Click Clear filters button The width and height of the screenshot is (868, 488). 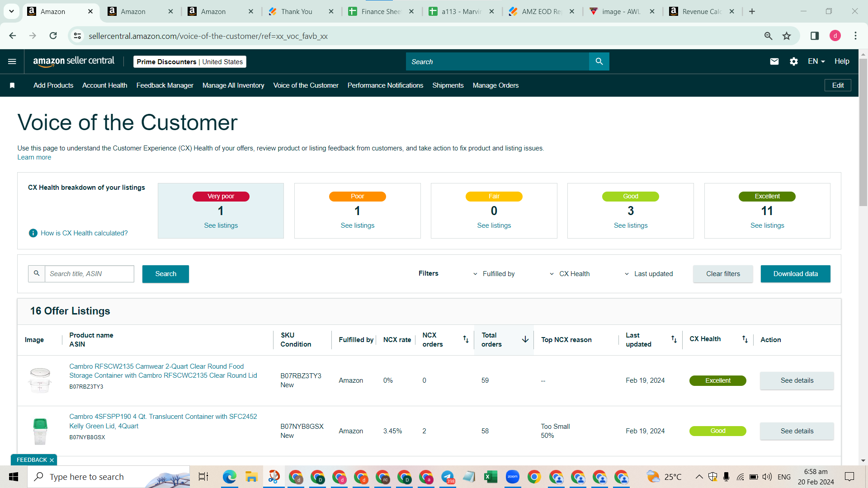click(723, 274)
